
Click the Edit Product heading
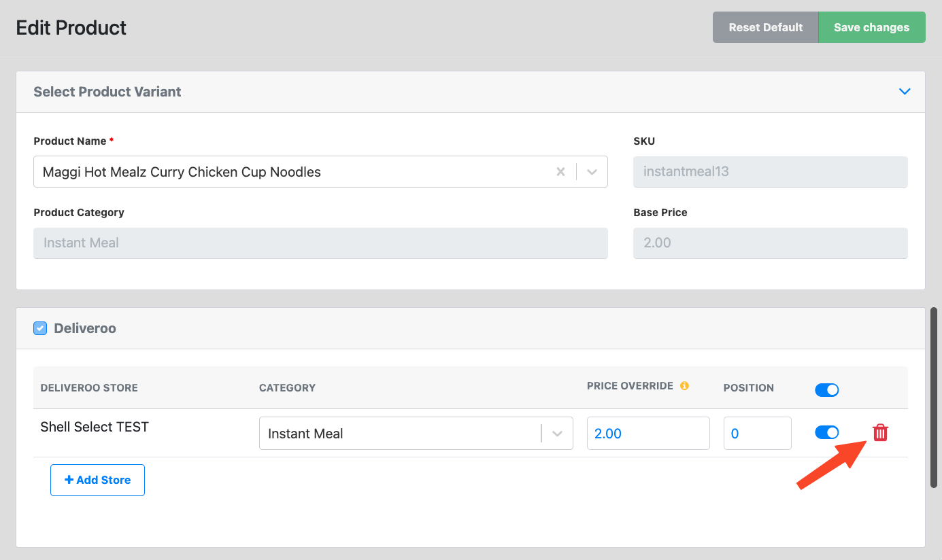pyautogui.click(x=71, y=28)
